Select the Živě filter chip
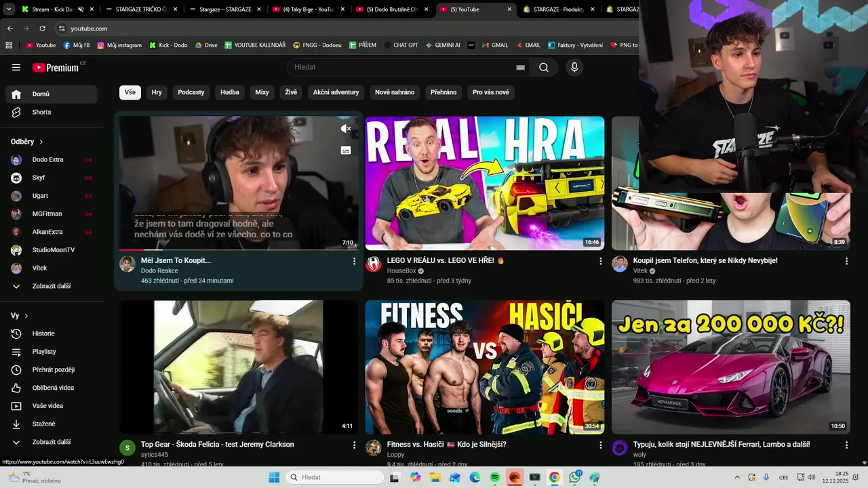 pos(291,92)
